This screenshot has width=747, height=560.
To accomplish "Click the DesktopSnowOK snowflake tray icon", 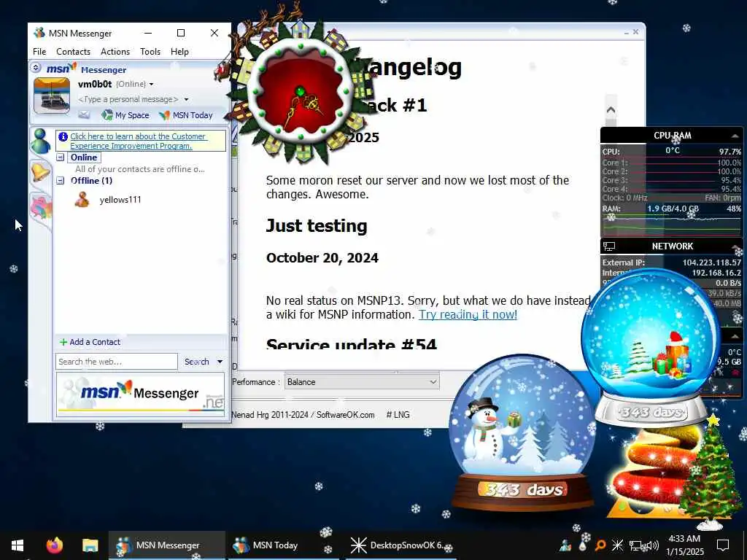I will tap(617, 545).
